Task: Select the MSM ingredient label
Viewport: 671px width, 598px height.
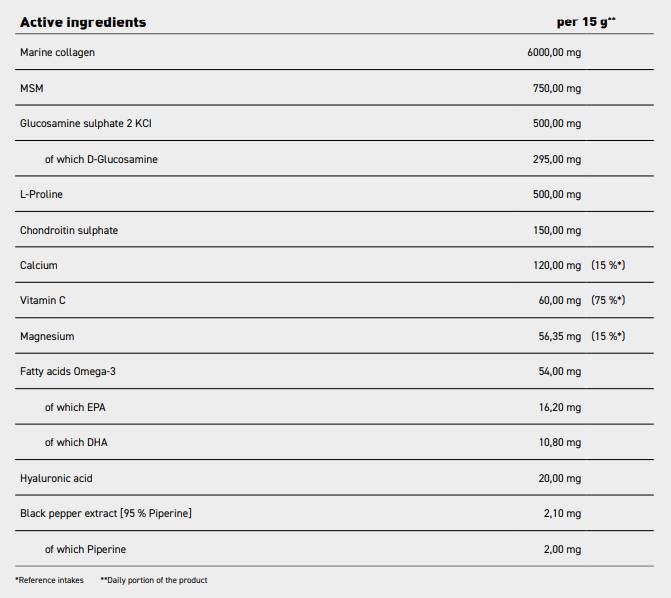Action: 31,88
